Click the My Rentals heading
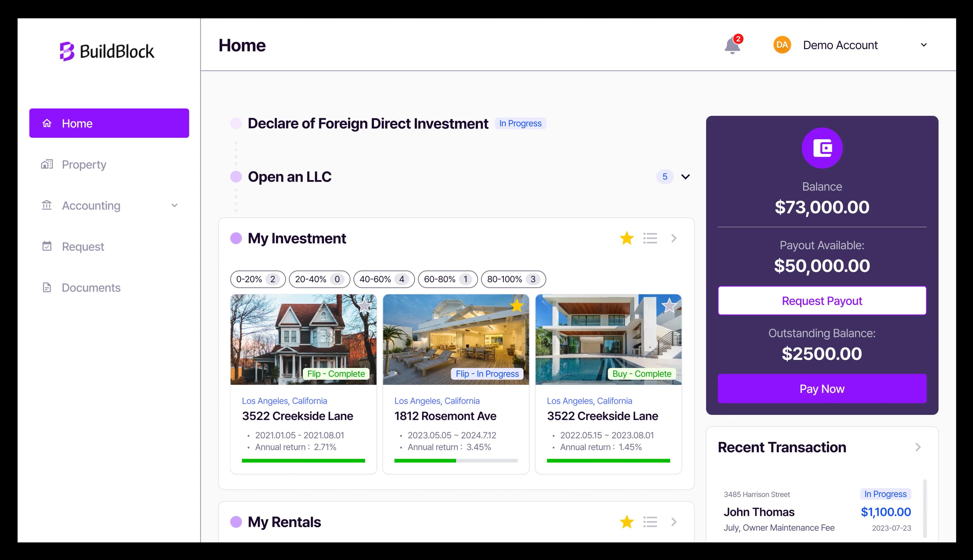The image size is (973, 560). point(284,522)
